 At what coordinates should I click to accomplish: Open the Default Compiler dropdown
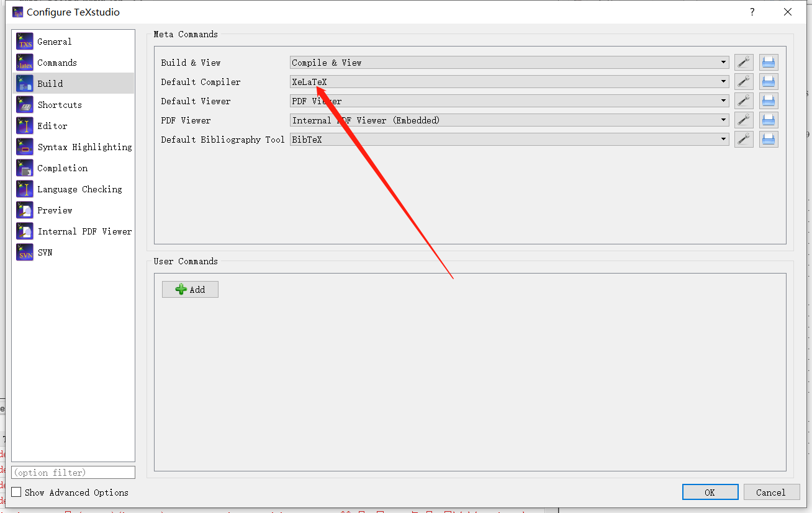click(723, 81)
